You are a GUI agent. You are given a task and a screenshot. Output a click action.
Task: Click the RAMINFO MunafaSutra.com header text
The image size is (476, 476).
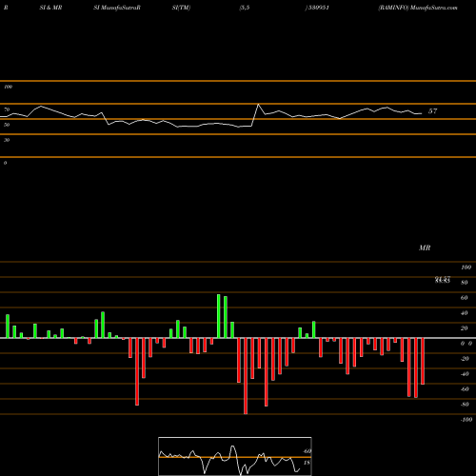(x=418, y=8)
